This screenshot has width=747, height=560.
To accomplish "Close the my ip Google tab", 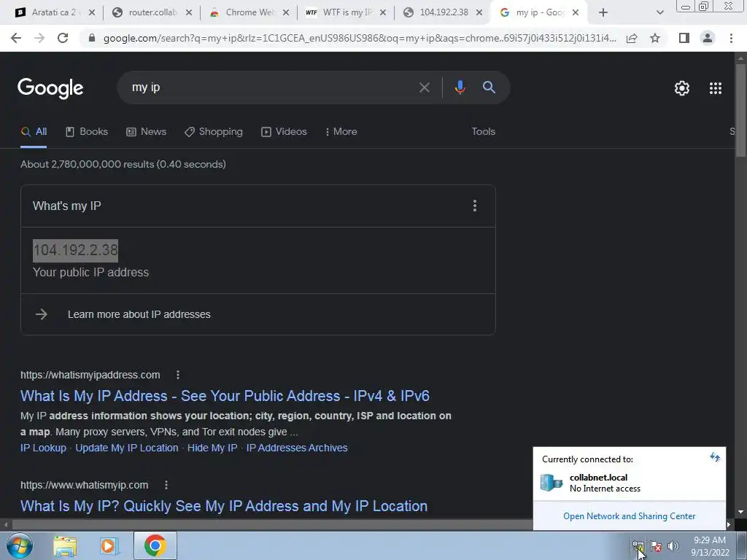I will tap(576, 13).
